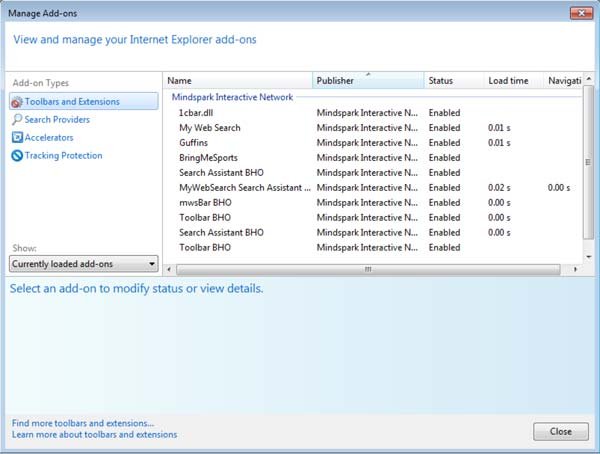Click the Close button
Image resolution: width=600 pixels, height=454 pixels.
point(561,431)
